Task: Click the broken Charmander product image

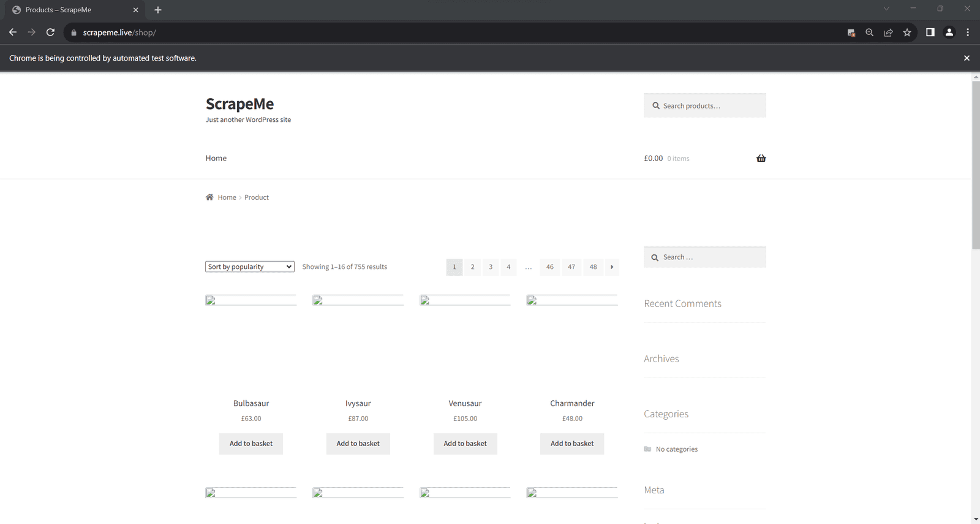Action: tap(572, 300)
